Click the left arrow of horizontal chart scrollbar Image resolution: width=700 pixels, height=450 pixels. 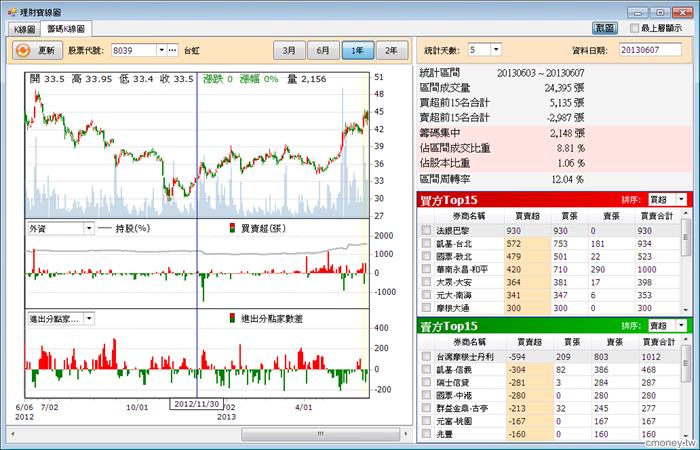[x=13, y=434]
